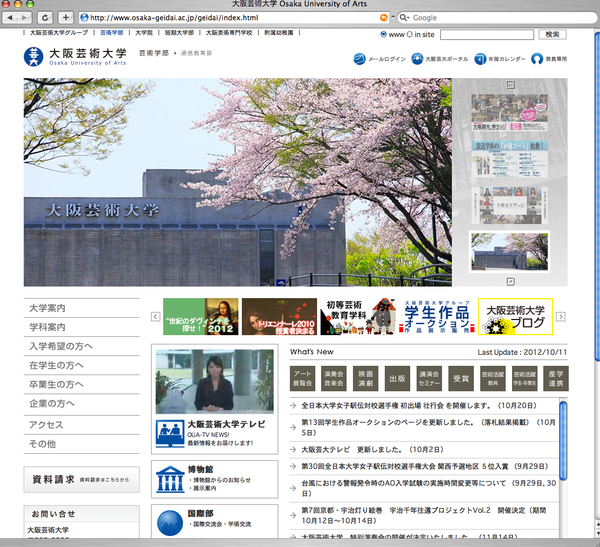Open 附属幼稚園 top navigation link

279,33
